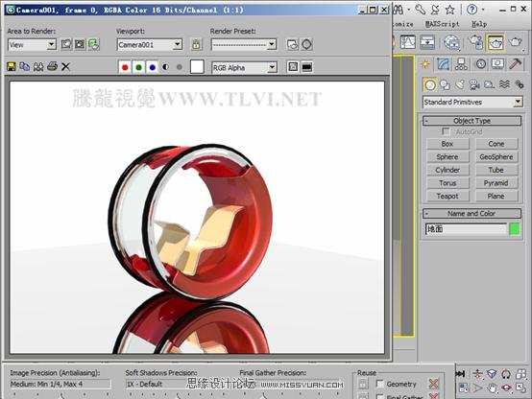Screen dimensions: 532x399
Task: Select the Cameras category icon
Action: 474,84
